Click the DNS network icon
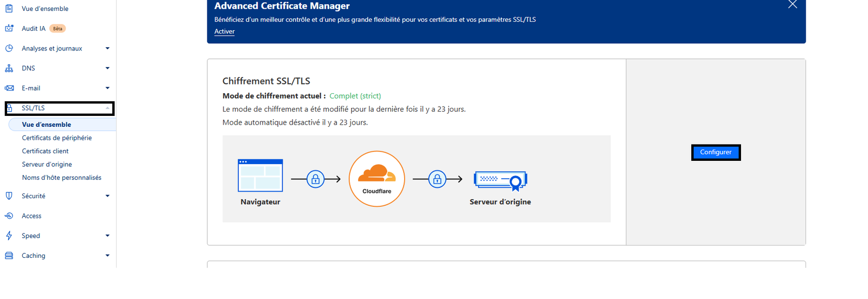 click(9, 68)
